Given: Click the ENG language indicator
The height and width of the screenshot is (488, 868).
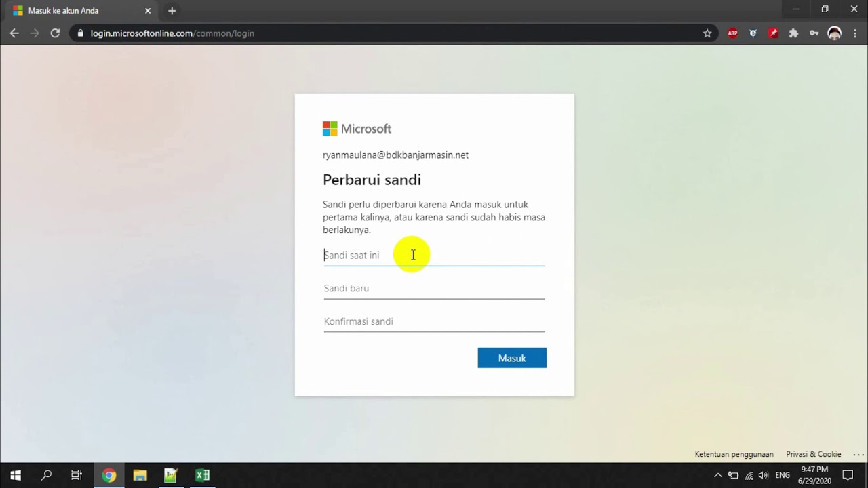Looking at the screenshot, I should pos(783,475).
